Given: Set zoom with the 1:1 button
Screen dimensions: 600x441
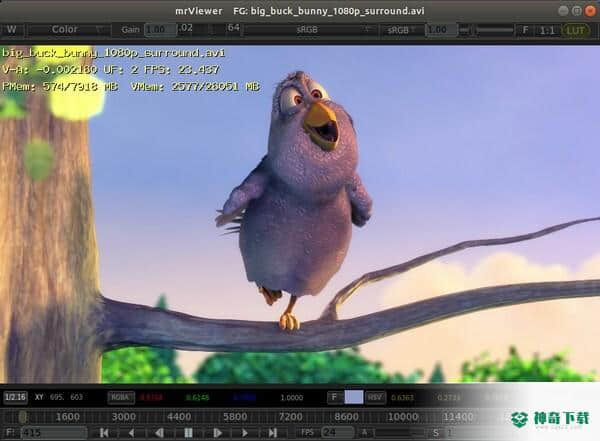Looking at the screenshot, I should click(x=547, y=29).
